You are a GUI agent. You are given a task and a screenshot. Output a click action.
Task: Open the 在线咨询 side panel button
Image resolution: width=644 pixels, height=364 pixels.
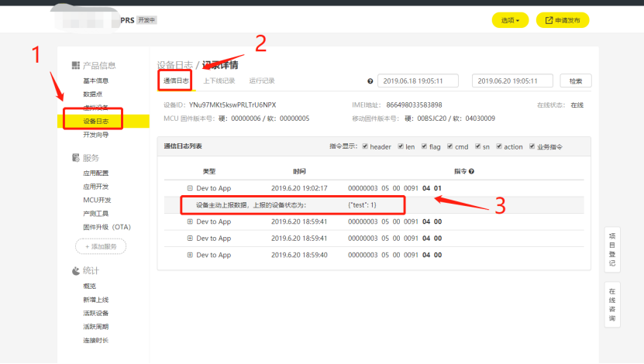pyautogui.click(x=612, y=304)
